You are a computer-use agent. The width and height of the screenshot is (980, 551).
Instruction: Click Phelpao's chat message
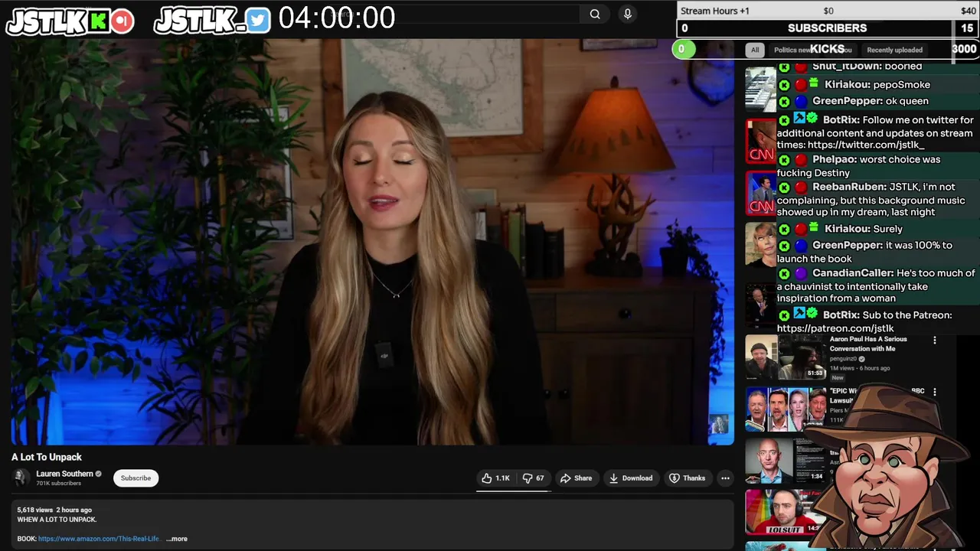(858, 166)
